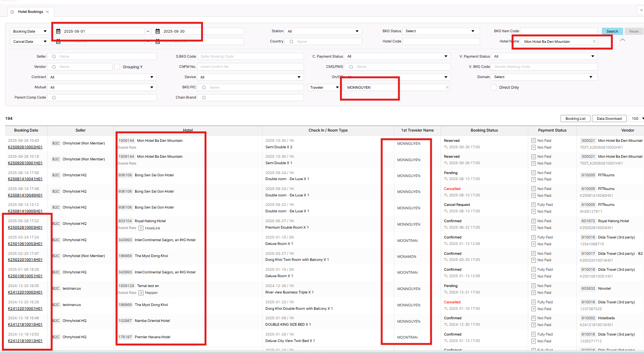Clear the MONNGUYEN traveler field with X icon
Screen dimensions: 644x353
point(447,88)
